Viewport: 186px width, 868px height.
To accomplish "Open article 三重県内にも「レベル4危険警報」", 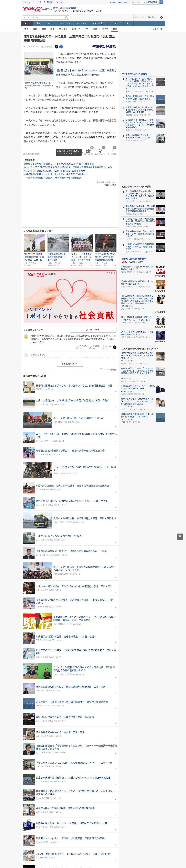I will coord(59,536).
